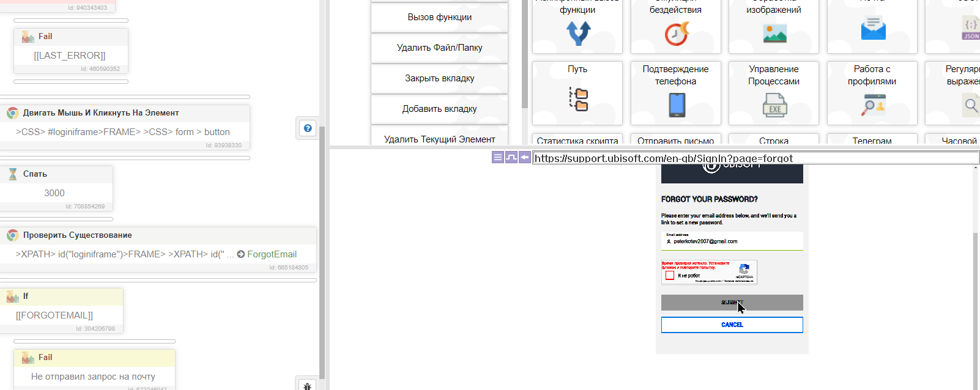Open the image processing module icon
This screenshot has width=980, height=390.
click(x=774, y=33)
